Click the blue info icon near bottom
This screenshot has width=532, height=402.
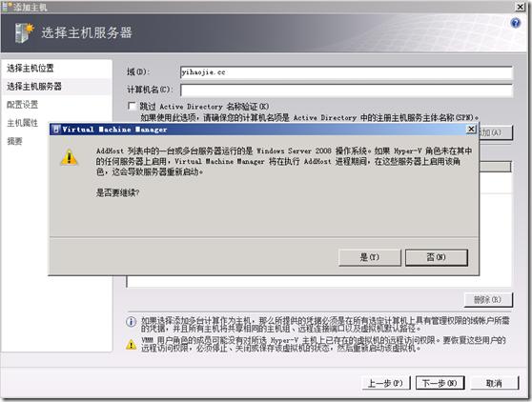tap(132, 322)
